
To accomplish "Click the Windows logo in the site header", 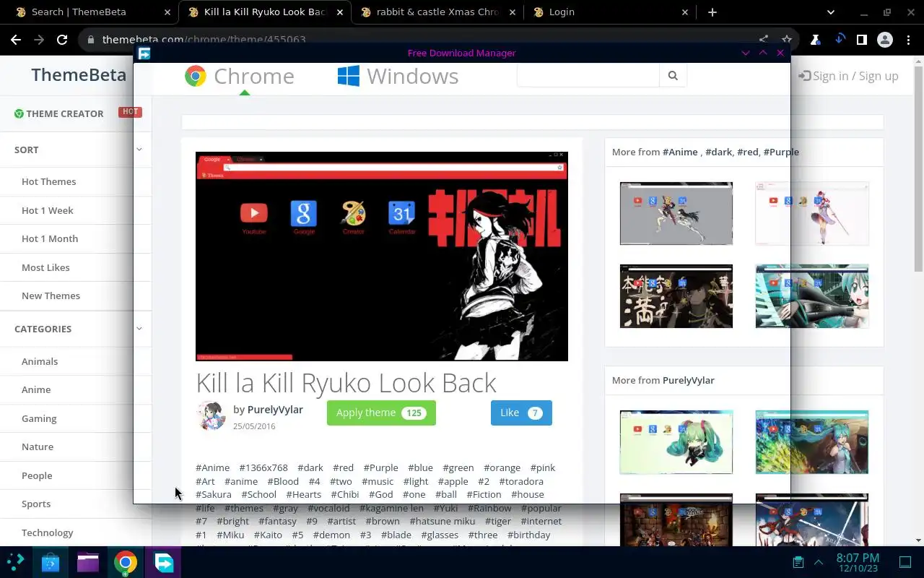I will pyautogui.click(x=349, y=76).
